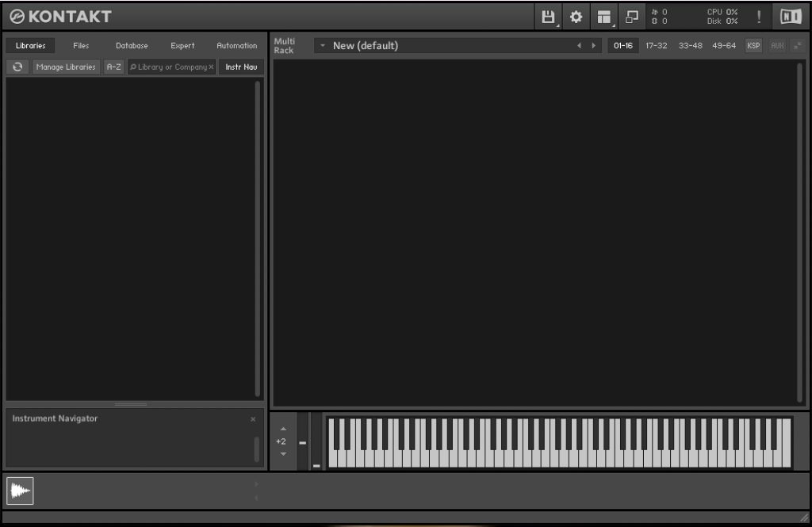The height and width of the screenshot is (527, 812).
Task: Go to previous multi preset arrow
Action: pos(579,45)
